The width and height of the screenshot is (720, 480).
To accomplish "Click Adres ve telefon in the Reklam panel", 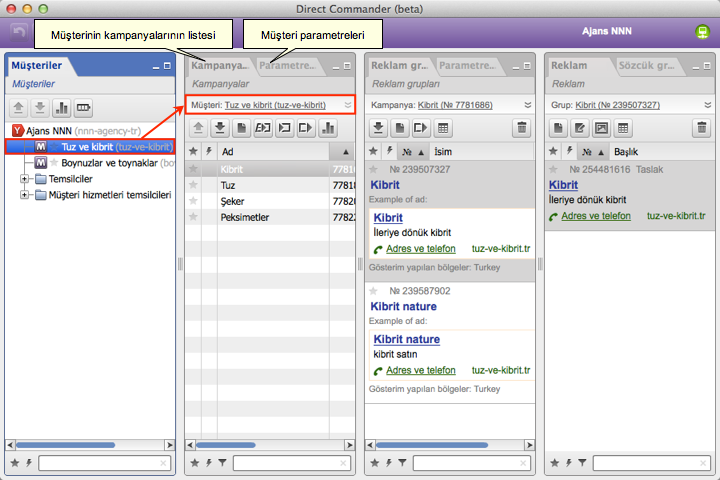I will [x=596, y=216].
